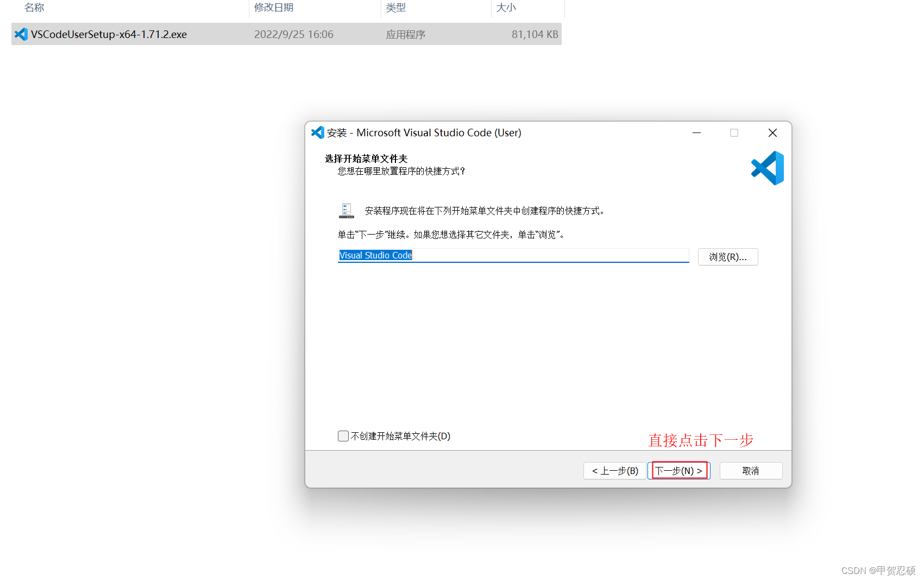The width and height of the screenshot is (924, 581).
Task: Click the Visual Studio Code folder name field
Action: [513, 255]
